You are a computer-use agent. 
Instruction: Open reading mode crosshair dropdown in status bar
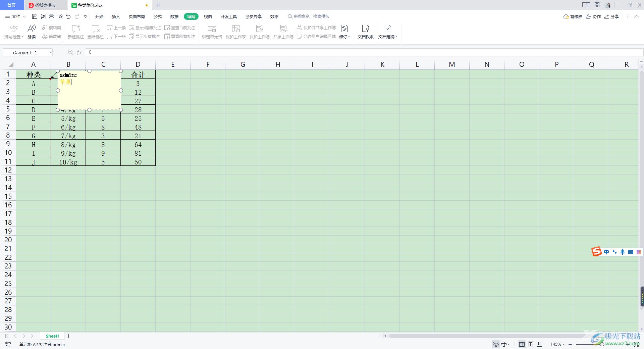pos(505,344)
